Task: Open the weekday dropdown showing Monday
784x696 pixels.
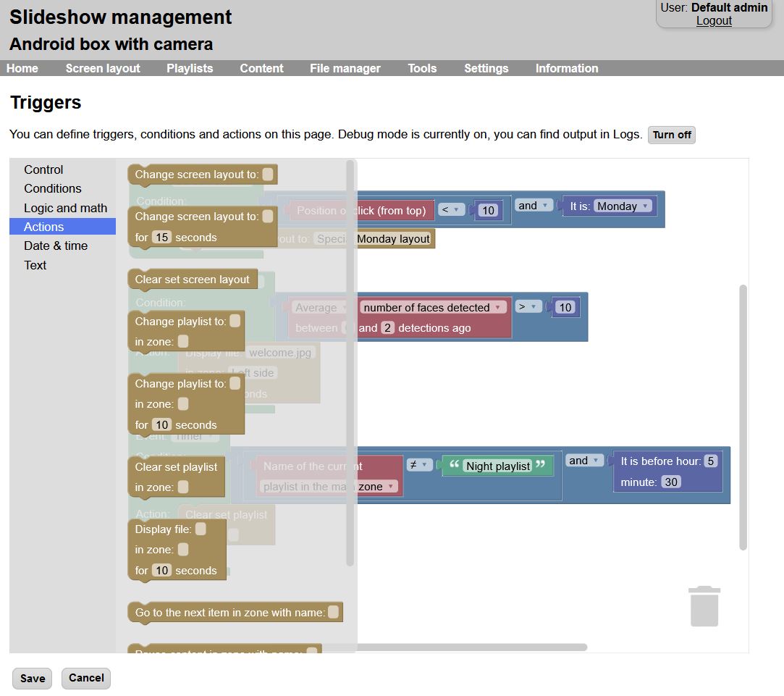Action: tap(623, 206)
